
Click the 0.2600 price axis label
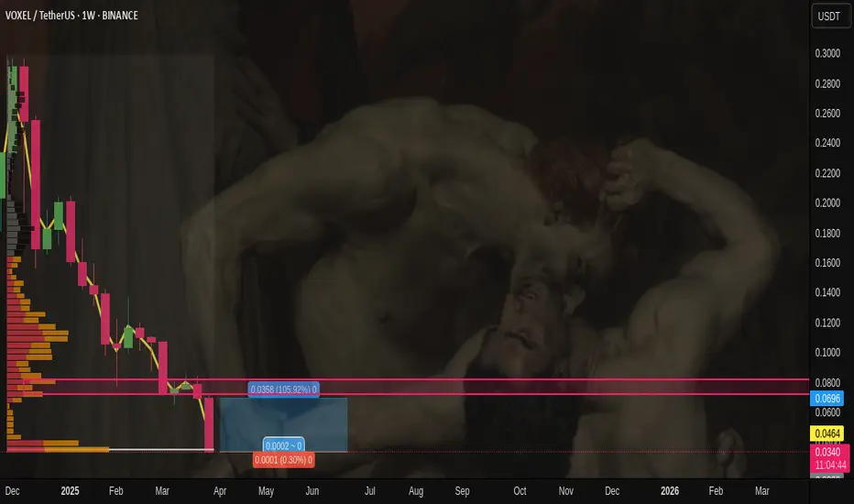pyautogui.click(x=827, y=114)
